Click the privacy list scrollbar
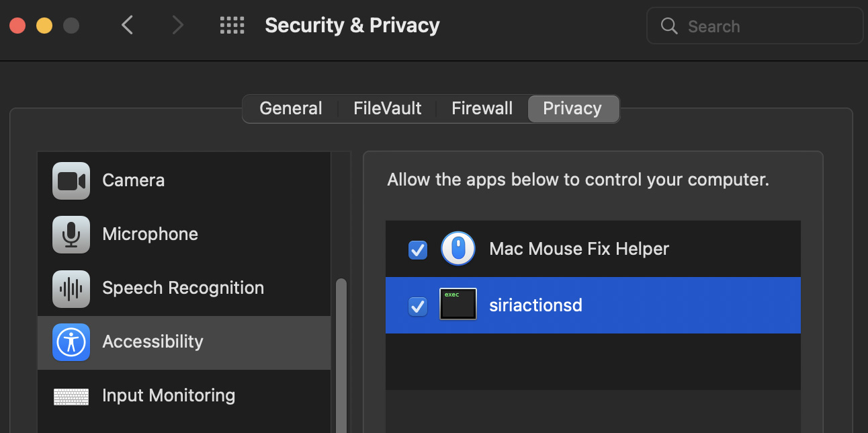Viewport: 868px width, 433px height. pyautogui.click(x=341, y=350)
